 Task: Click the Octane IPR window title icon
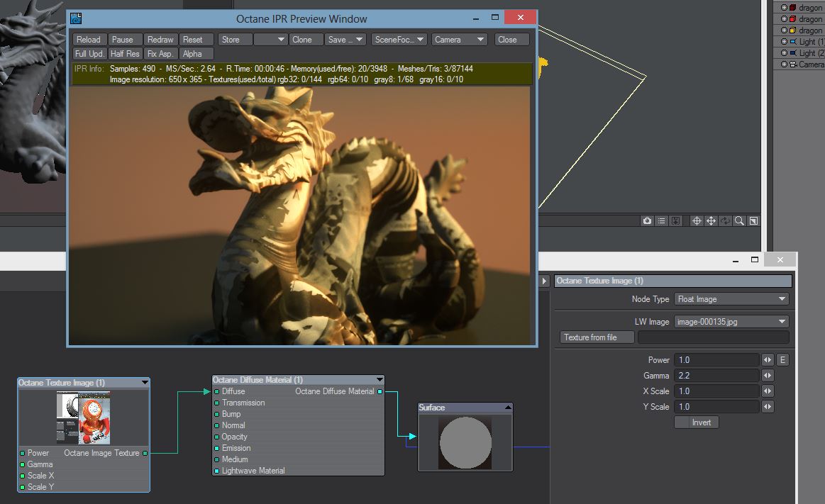pyautogui.click(x=76, y=18)
